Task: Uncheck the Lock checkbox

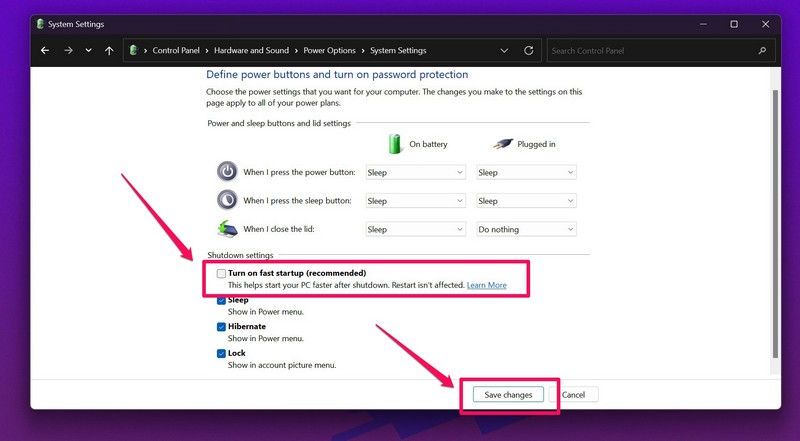Action: [221, 353]
